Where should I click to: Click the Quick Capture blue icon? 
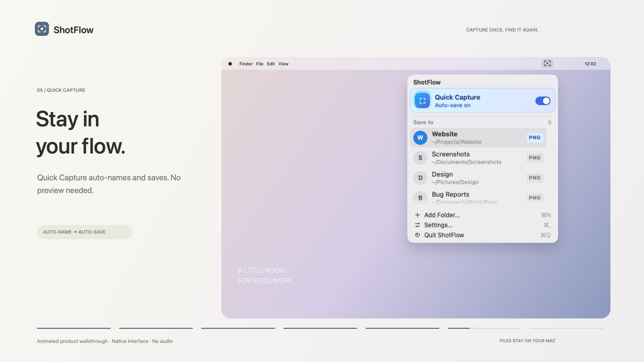(x=422, y=101)
